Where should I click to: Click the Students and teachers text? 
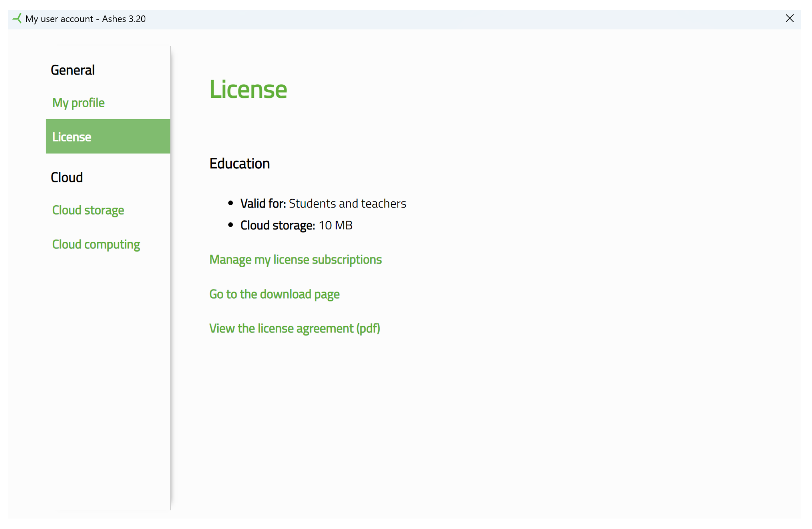(347, 203)
